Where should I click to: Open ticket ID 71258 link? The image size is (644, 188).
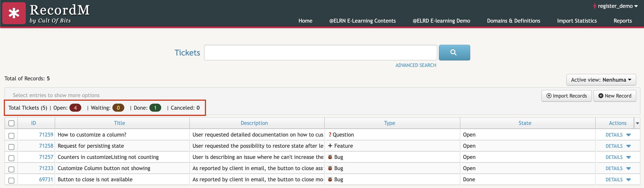(x=46, y=146)
